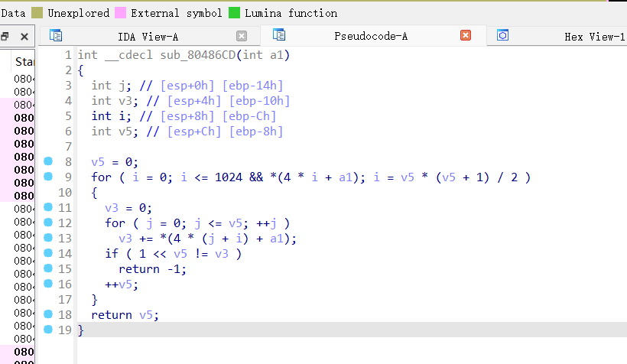
Task: Toggle breakpoint dot on line 16
Action: pyautogui.click(x=48, y=283)
